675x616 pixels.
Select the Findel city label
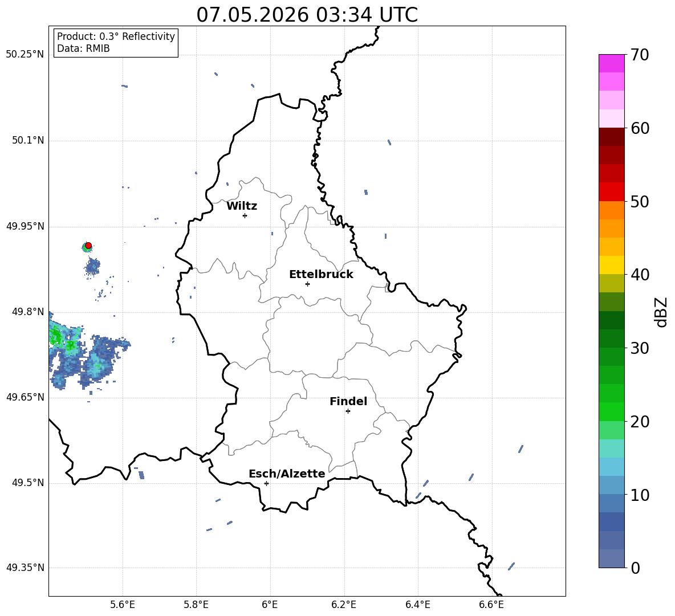(348, 401)
